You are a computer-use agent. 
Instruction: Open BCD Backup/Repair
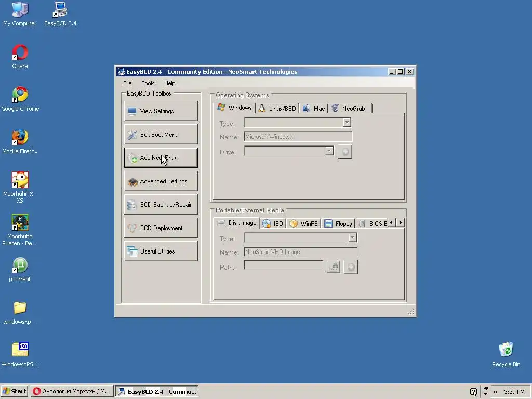coord(161,205)
